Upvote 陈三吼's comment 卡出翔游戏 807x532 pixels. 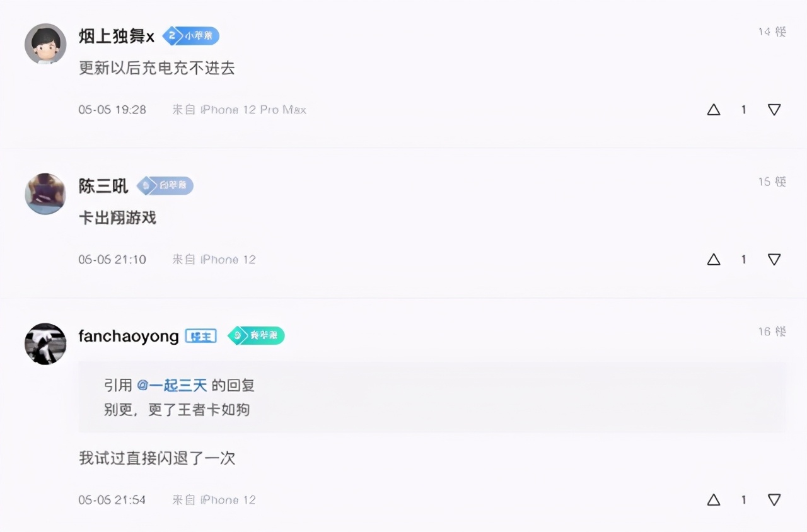point(713,260)
